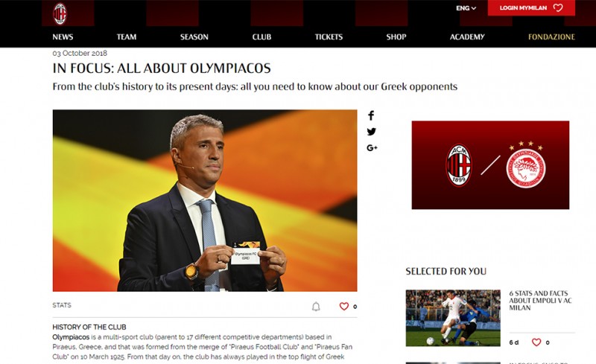The image size is (596, 364).
Task: Open the FONDAZIONE link
Action: tap(551, 37)
